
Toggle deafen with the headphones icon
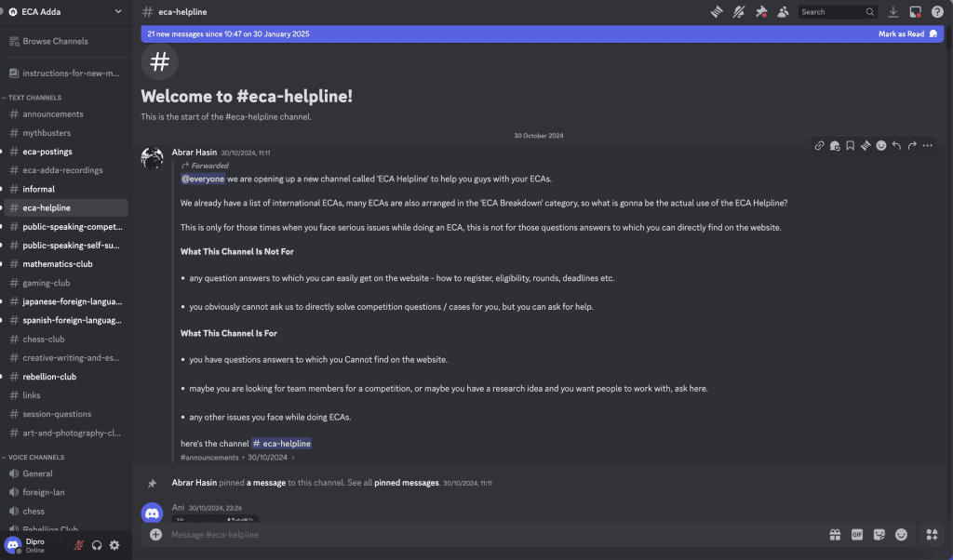(97, 545)
